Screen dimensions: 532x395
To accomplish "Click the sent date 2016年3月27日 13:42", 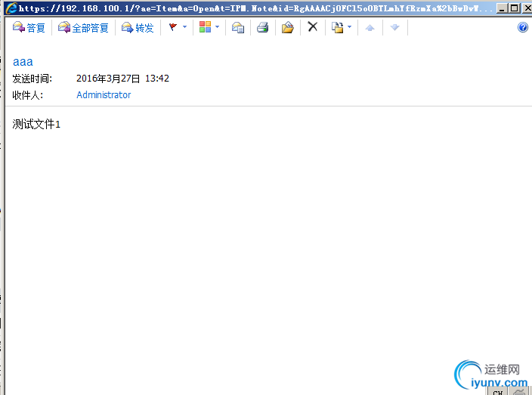I will click(x=123, y=79).
